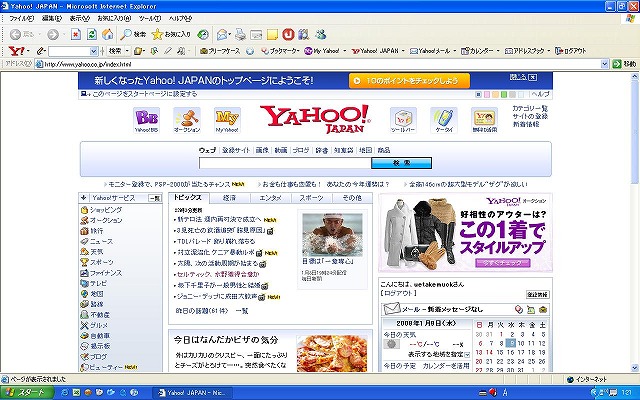Switch to the 経済 news tab
This screenshot has height=400, width=640.
[229, 198]
